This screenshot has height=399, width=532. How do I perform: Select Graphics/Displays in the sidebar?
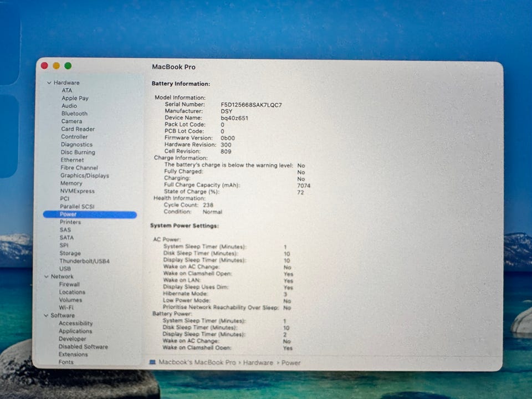coord(84,176)
